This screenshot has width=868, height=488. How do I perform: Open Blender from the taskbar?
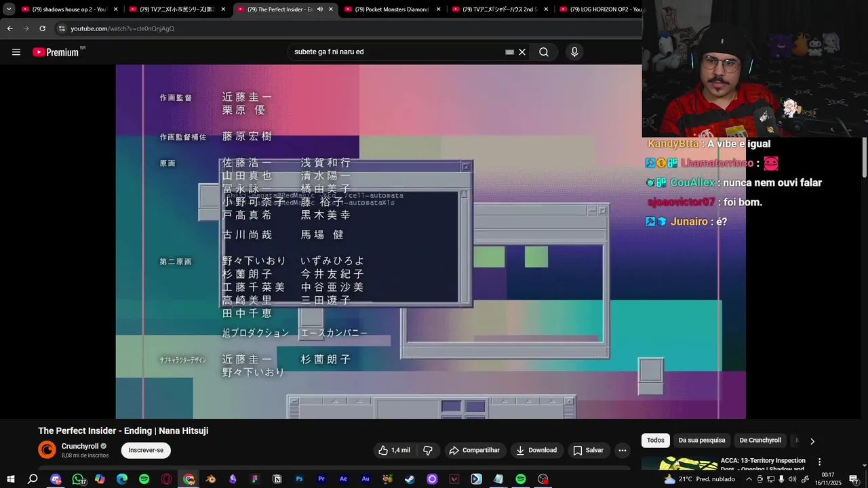pyautogui.click(x=211, y=479)
